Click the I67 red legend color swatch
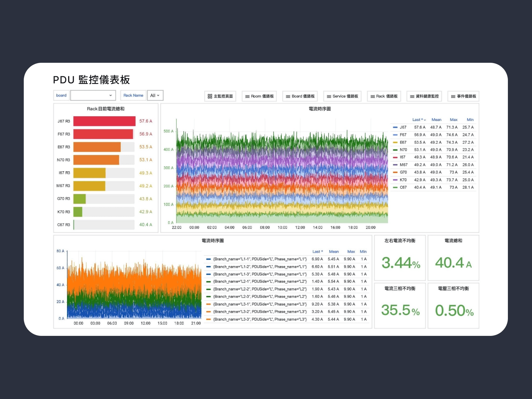Screen dimensions: 532x399 pos(395,157)
